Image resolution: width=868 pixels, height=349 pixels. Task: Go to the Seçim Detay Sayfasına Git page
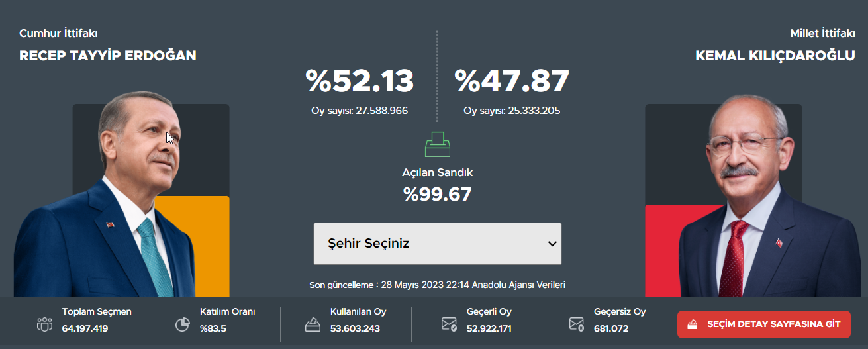[773, 324]
